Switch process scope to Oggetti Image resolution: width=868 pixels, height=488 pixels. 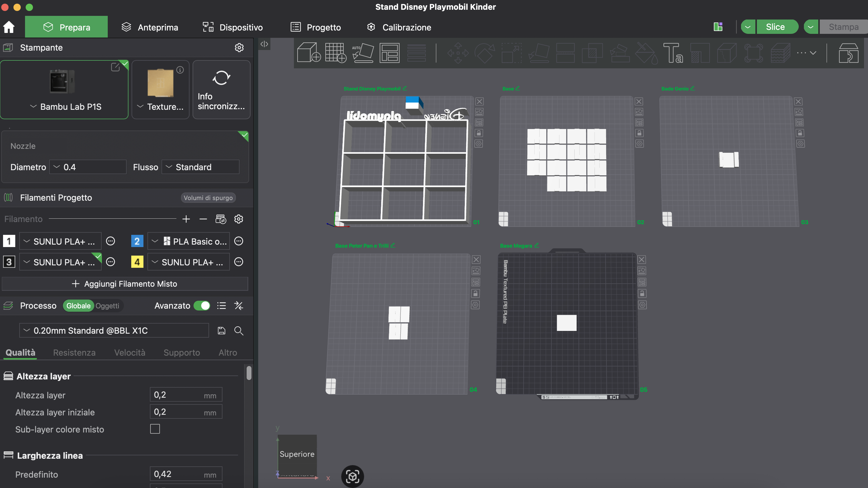tap(107, 306)
